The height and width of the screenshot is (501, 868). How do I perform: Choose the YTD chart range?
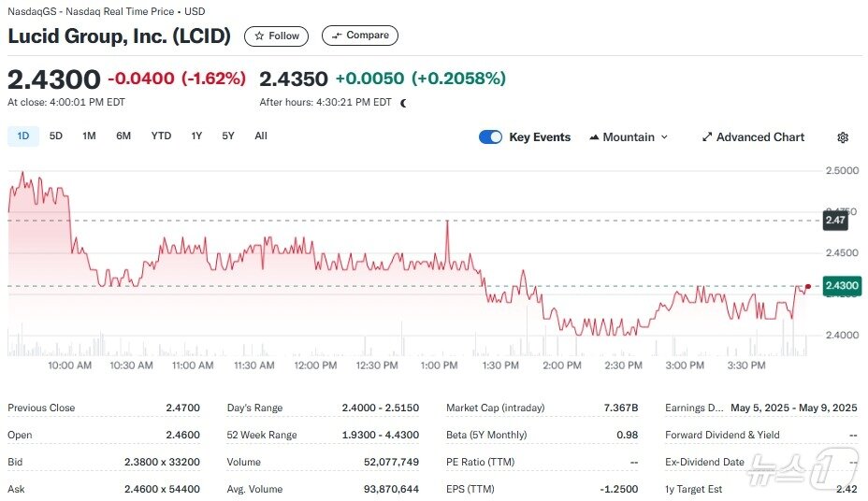click(x=161, y=136)
